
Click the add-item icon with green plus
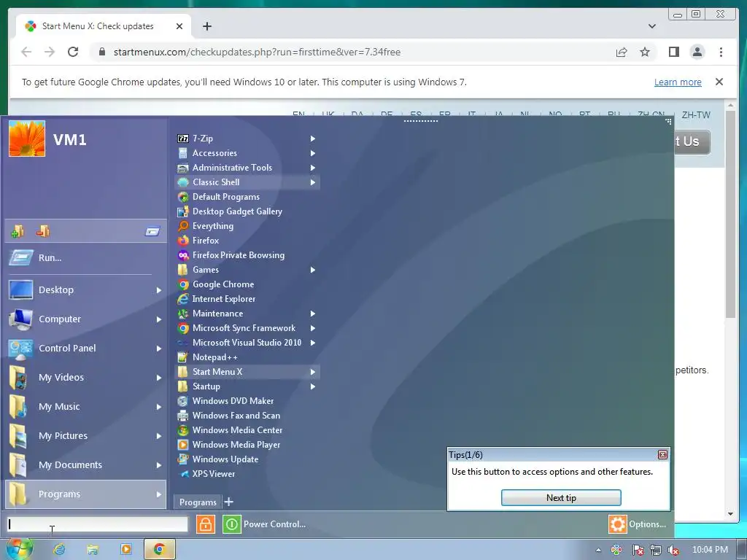tap(18, 231)
